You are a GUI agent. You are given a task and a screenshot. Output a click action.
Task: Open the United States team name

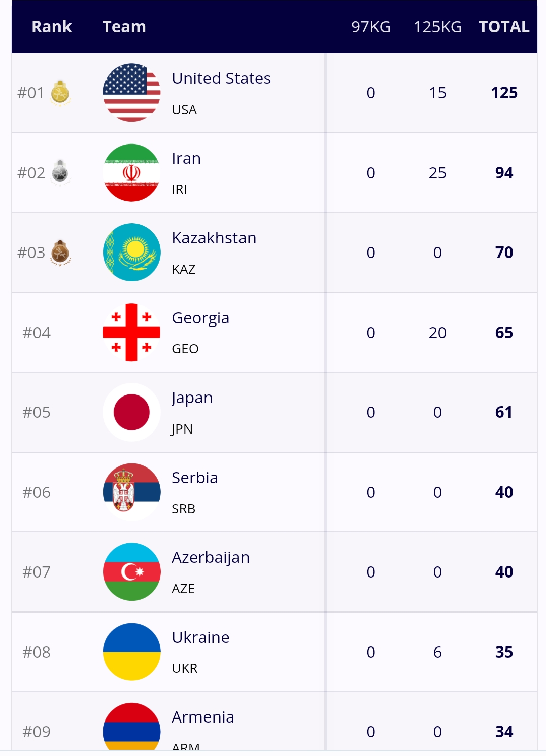tap(221, 79)
